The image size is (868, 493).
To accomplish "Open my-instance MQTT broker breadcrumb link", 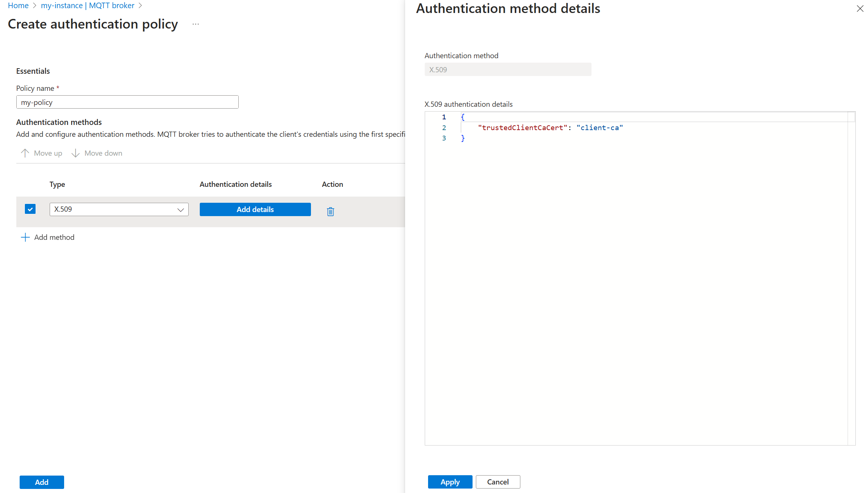I will (87, 5).
